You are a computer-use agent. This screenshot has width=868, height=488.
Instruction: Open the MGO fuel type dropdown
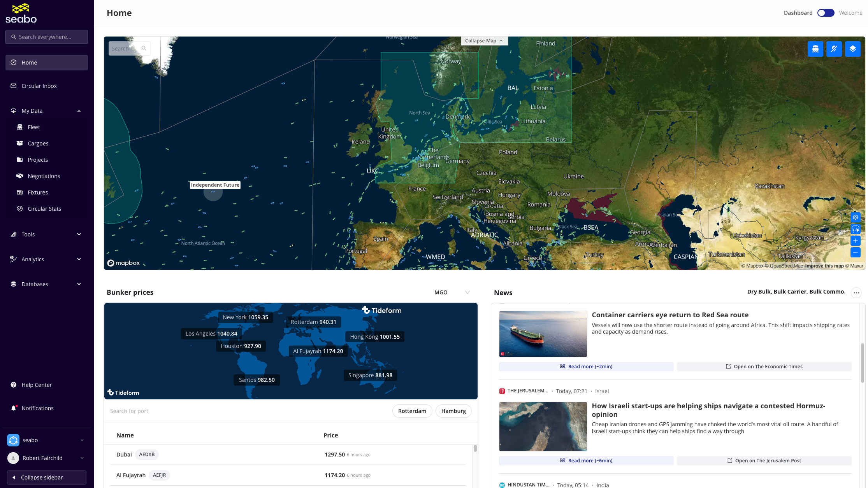[452, 292]
